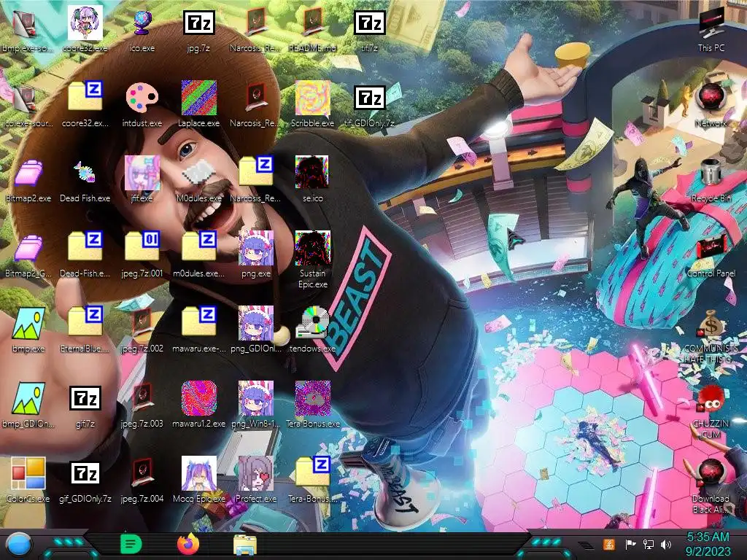Select the Tera-Bonus... zipped folder
Image resolution: width=747 pixels, height=560 pixels.
312,472
